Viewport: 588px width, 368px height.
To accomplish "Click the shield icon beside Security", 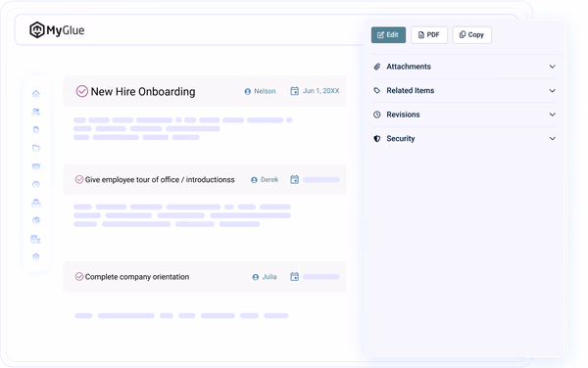I will point(377,139).
